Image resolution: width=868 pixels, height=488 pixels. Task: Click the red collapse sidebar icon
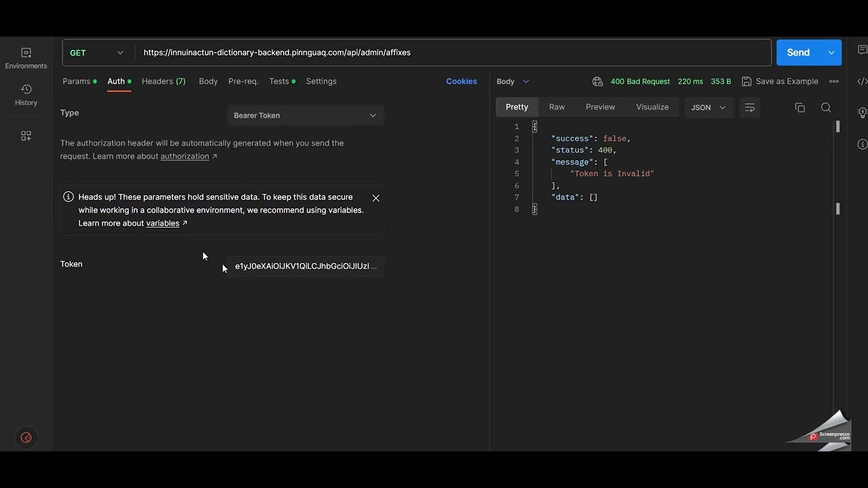click(x=26, y=438)
